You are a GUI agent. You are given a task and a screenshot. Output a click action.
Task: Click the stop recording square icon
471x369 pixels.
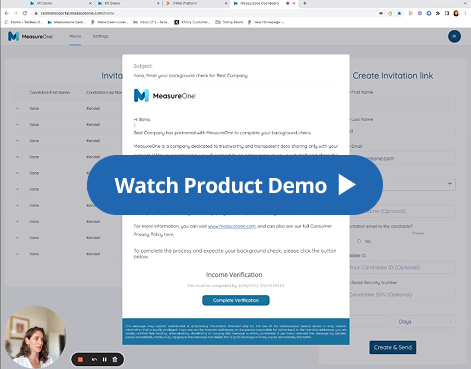[80, 359]
